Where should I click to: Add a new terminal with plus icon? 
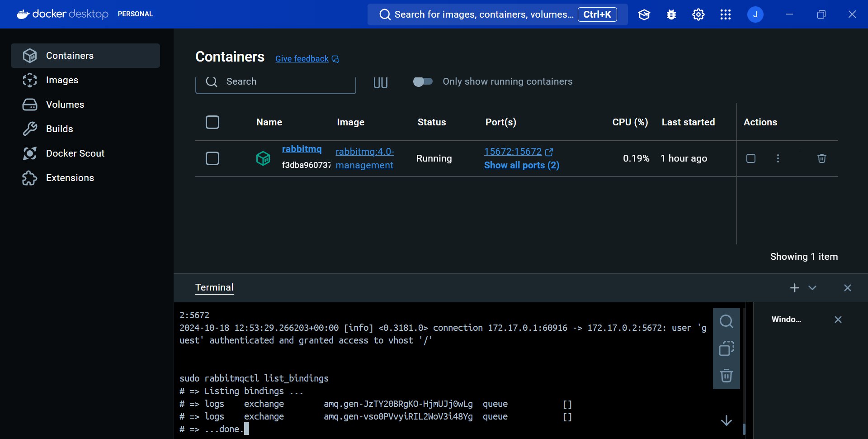tap(795, 288)
